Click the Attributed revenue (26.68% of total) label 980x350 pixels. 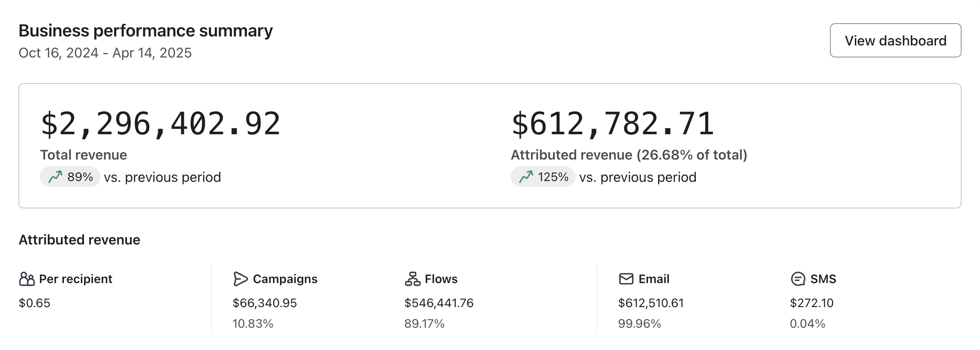click(x=628, y=155)
